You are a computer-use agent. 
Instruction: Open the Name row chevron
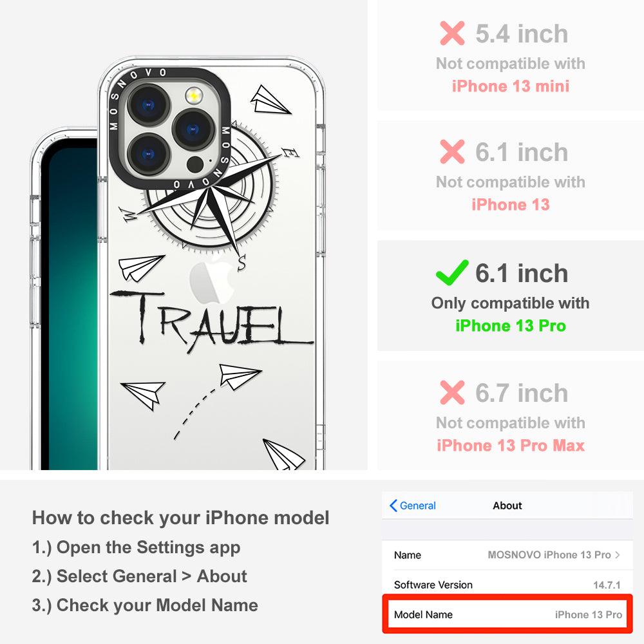coord(618,555)
